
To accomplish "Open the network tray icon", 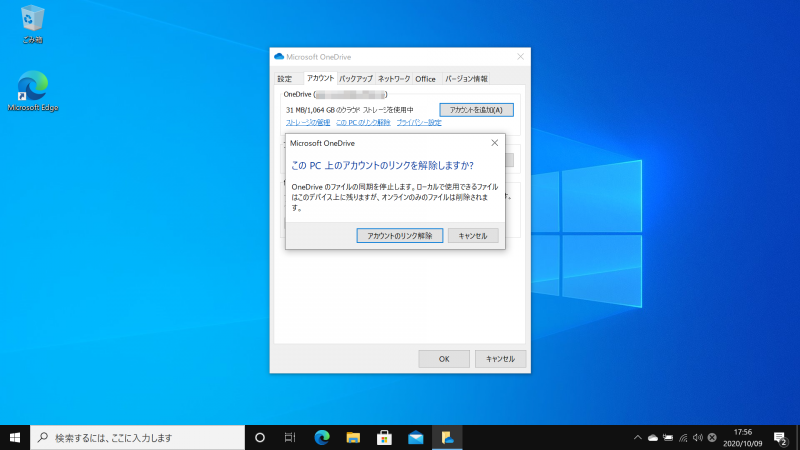I will point(683,438).
